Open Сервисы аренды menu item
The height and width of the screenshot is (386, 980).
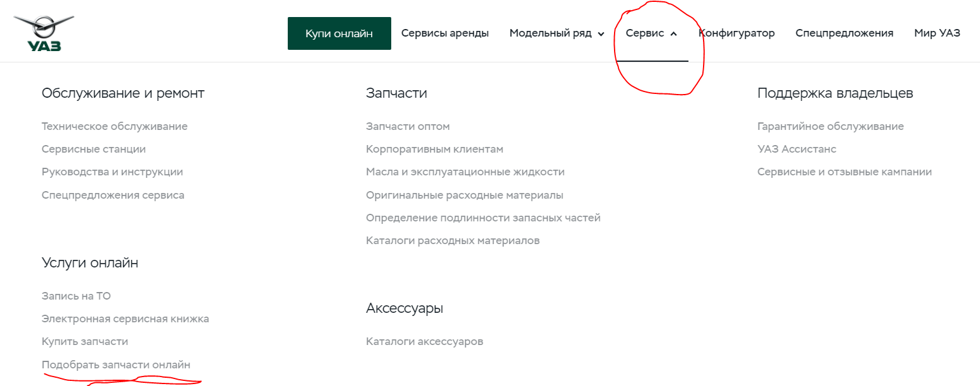pos(445,33)
